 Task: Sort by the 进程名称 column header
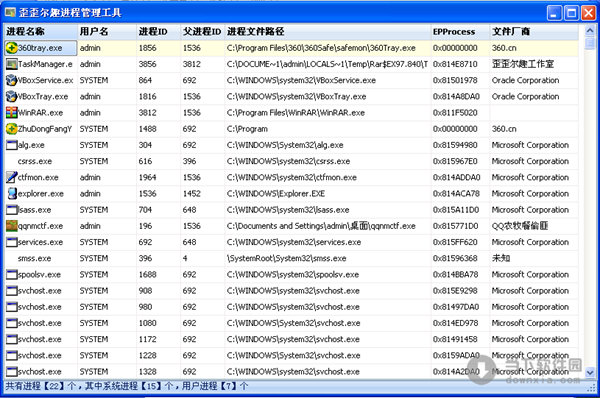[x=41, y=31]
